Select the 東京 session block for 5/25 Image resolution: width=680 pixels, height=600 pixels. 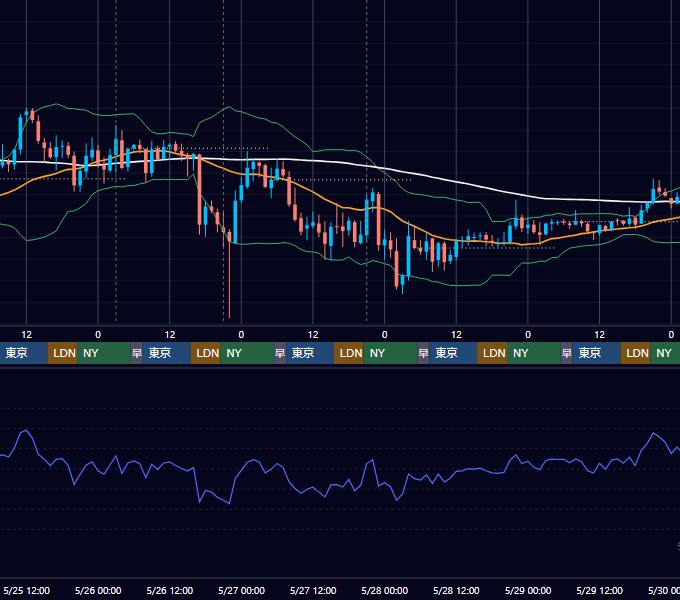click(23, 353)
